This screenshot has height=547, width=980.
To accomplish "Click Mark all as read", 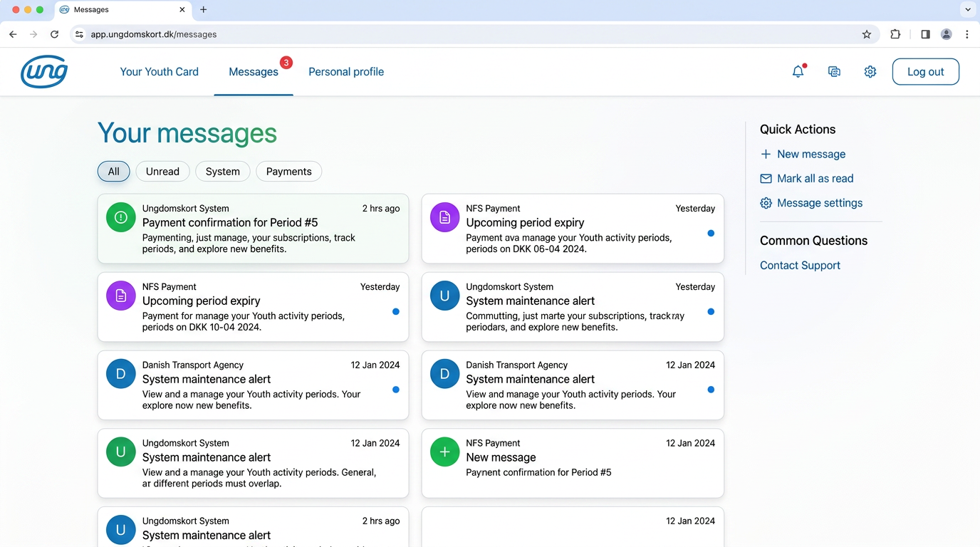I will tap(815, 179).
